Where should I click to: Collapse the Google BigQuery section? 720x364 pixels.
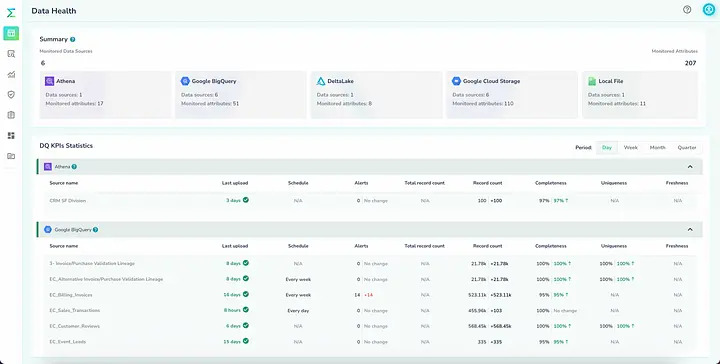point(690,230)
